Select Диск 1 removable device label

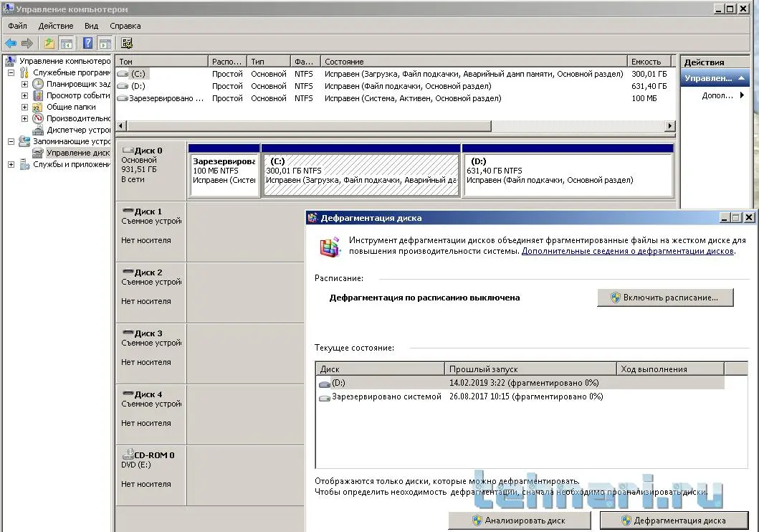point(151,232)
